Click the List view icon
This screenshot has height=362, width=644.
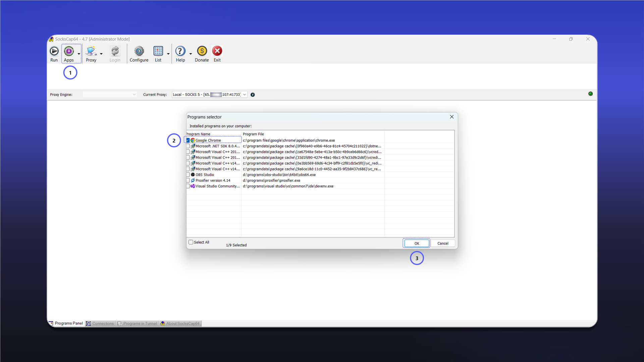tap(158, 51)
